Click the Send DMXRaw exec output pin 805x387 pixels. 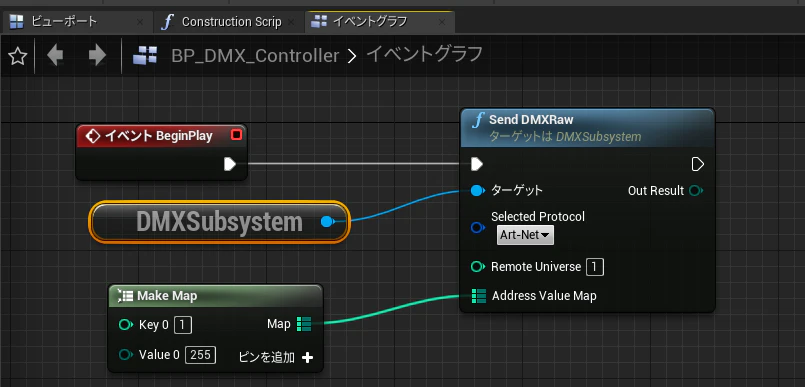(698, 164)
